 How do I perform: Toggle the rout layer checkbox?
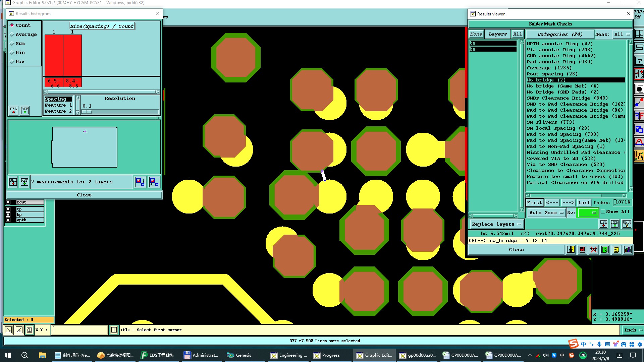click(x=8, y=202)
